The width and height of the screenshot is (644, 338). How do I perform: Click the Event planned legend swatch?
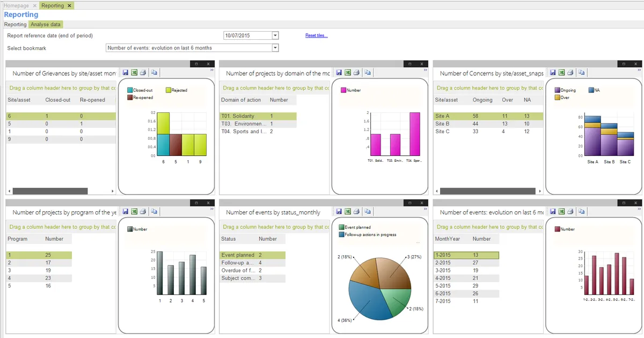(x=341, y=227)
